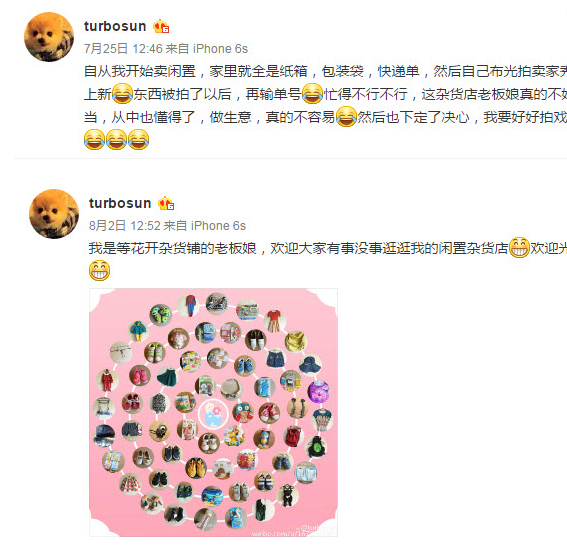Open turbosun's profile from the 7月25日 post username
Screen dimensions: 567x547
tap(115, 26)
